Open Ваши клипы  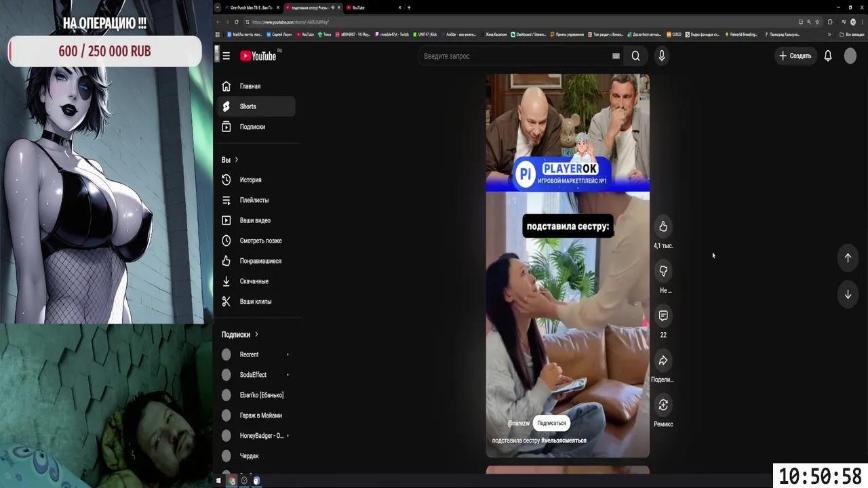pyautogui.click(x=256, y=302)
